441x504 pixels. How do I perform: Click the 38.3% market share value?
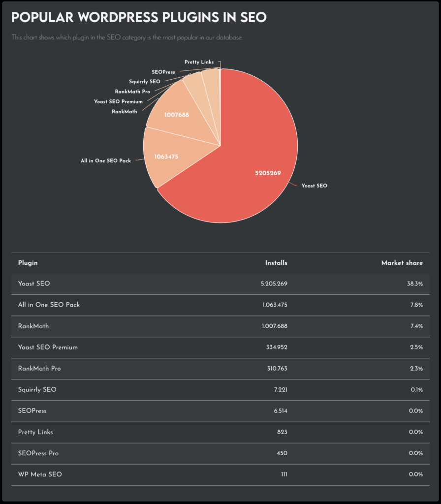click(x=414, y=284)
